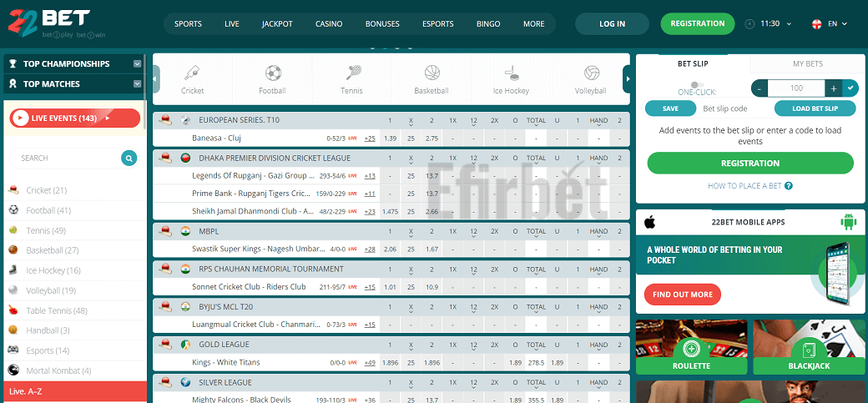Open the EN language dropdown
This screenshot has width=868, height=403.
tap(838, 24)
